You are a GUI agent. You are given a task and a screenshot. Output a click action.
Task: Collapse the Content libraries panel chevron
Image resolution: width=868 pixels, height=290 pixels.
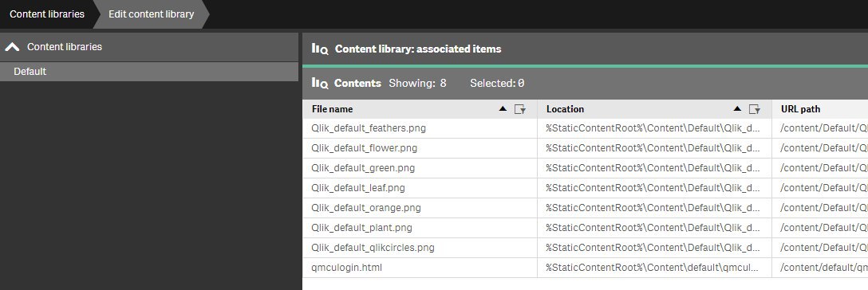[12, 47]
